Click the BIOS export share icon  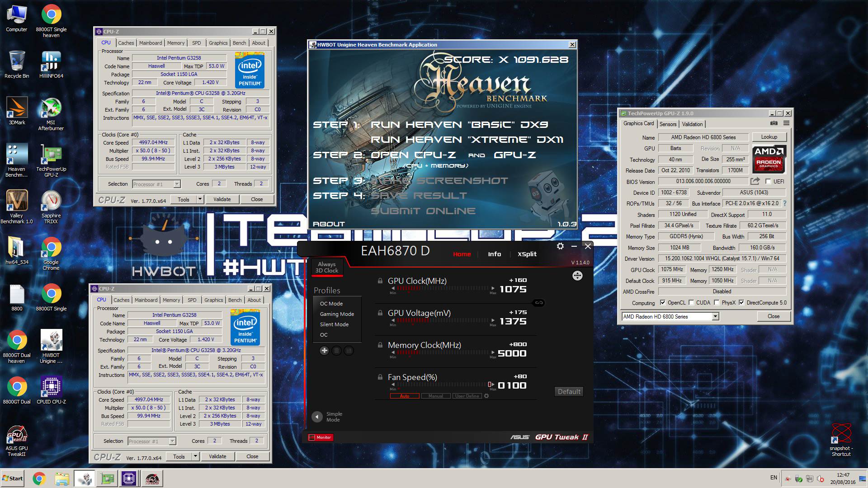pos(755,181)
